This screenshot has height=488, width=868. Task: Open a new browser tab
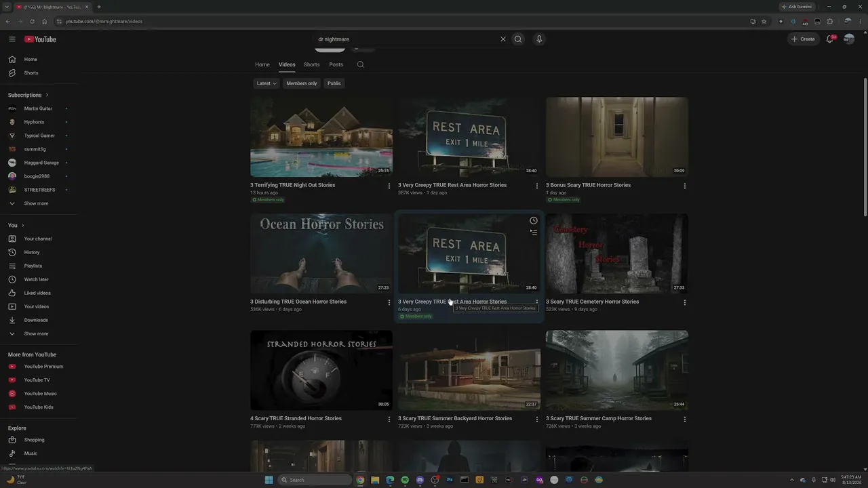pyautogui.click(x=99, y=7)
